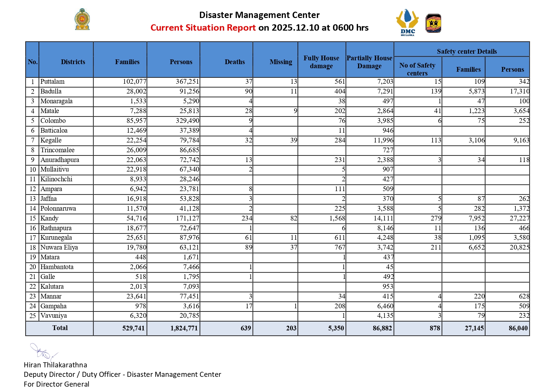The width and height of the screenshot is (555, 392).
Task: Click the handwritten signature above Hiran Thilakarathna
Action: [43, 352]
